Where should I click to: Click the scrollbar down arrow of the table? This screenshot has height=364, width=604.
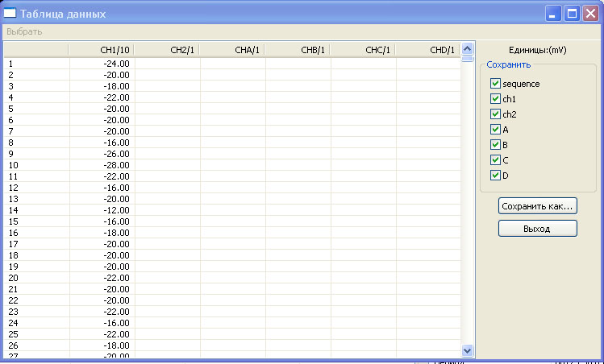pos(467,350)
